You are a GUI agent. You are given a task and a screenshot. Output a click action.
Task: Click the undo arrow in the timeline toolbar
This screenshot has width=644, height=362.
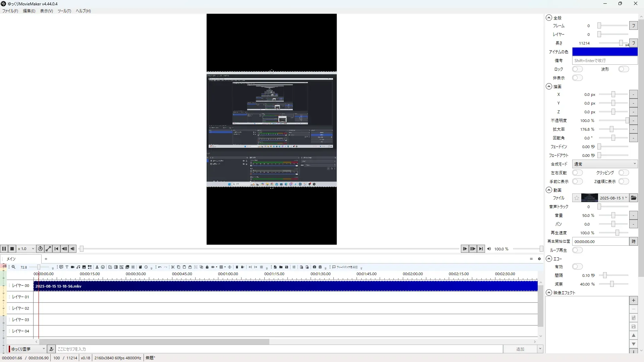coord(160,267)
